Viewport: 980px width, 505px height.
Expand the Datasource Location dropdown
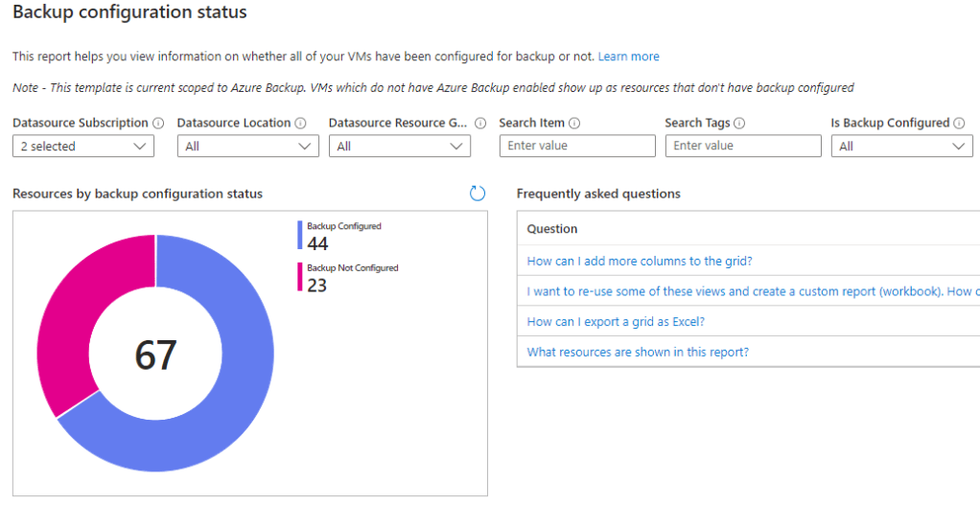click(248, 147)
